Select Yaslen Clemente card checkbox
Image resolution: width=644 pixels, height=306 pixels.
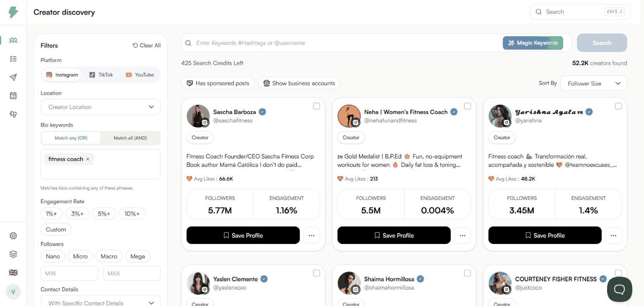pyautogui.click(x=316, y=273)
